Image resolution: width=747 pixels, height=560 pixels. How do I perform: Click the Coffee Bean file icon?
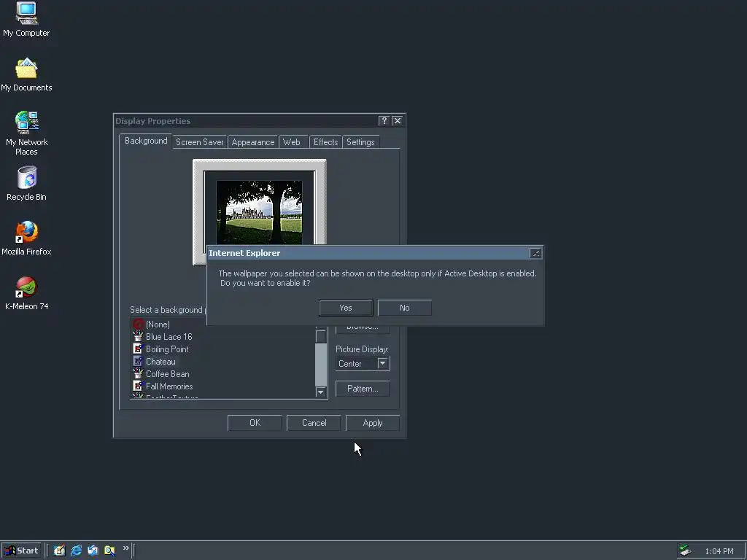[x=138, y=374]
